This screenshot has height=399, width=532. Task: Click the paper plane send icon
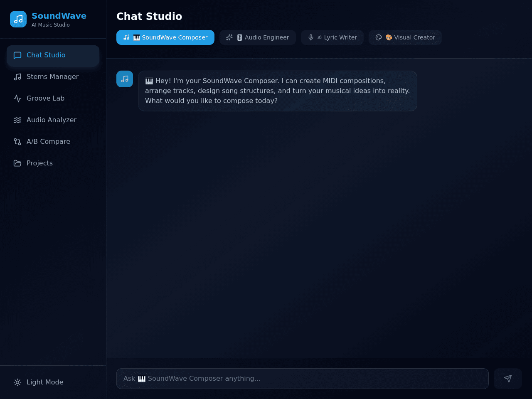tap(508, 379)
